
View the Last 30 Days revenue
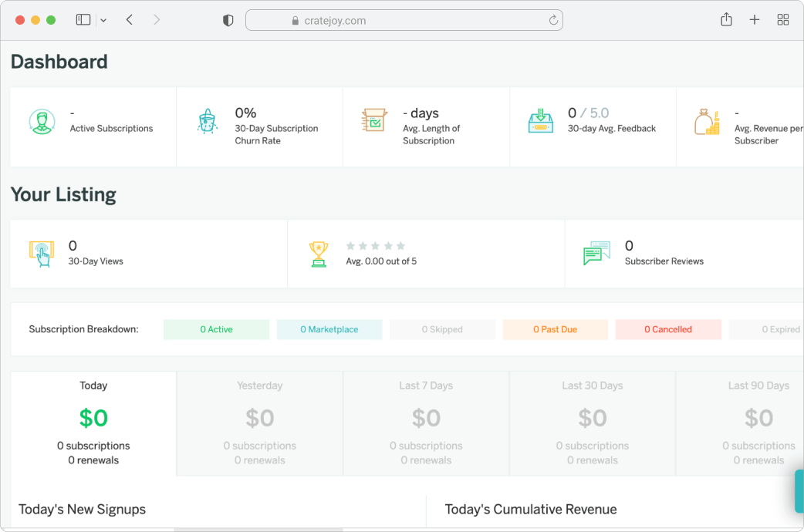click(x=593, y=423)
